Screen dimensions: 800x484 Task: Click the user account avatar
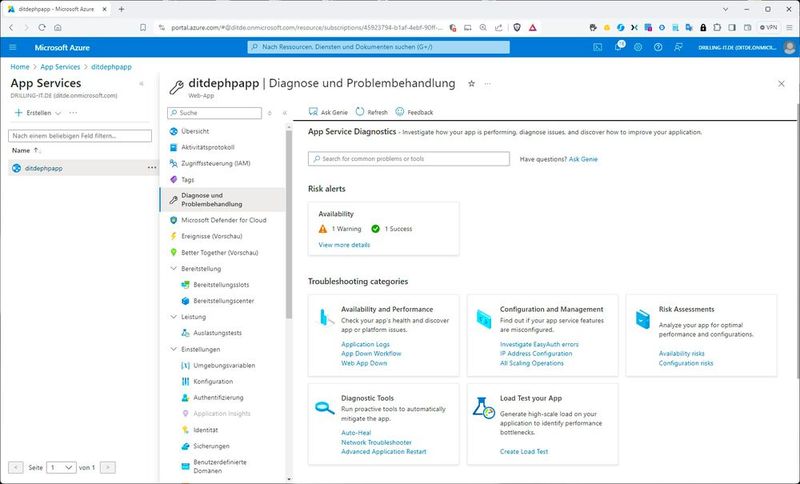point(789,47)
